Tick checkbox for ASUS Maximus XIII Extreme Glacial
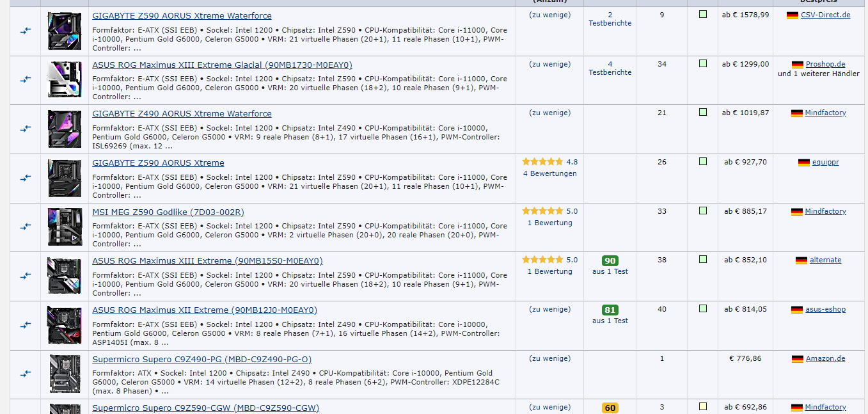Image resolution: width=868 pixels, height=414 pixels. pyautogui.click(x=703, y=63)
